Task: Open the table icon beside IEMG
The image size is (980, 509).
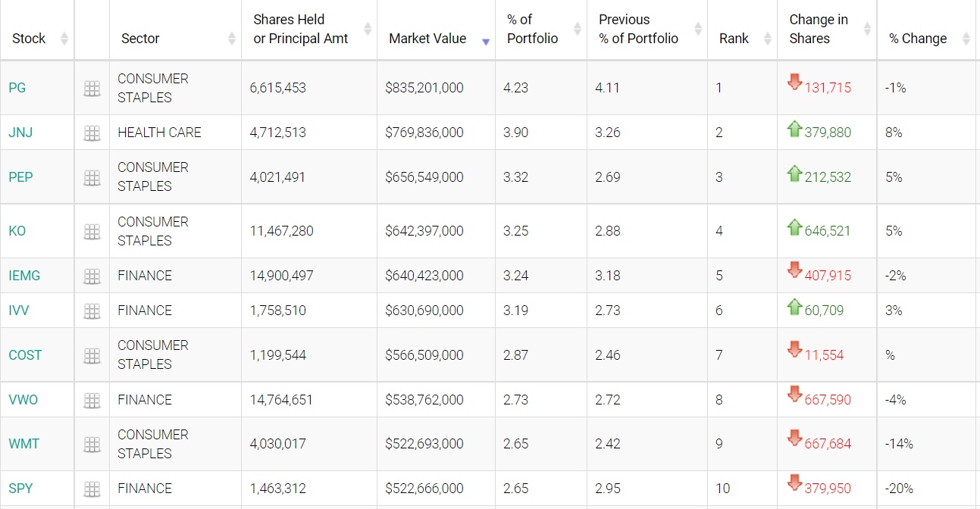Action: (x=92, y=276)
